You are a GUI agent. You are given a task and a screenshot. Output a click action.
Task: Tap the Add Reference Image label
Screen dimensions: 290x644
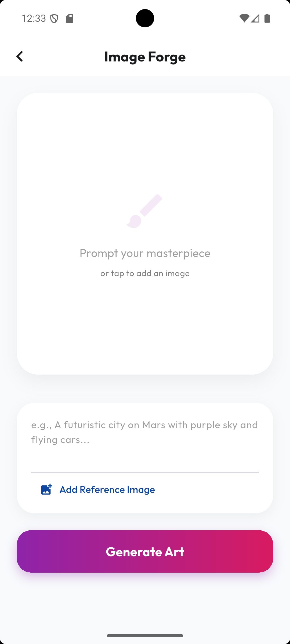(107, 489)
